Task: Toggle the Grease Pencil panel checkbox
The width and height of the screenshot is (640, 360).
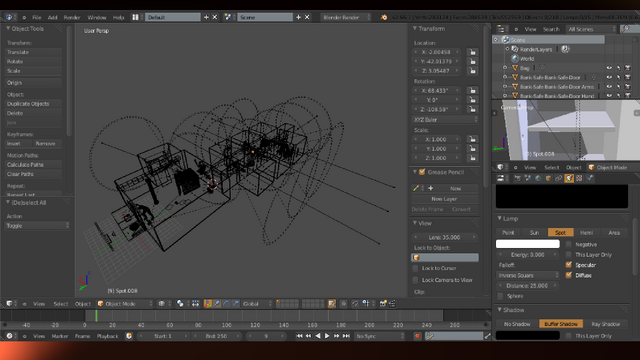Action: [422, 172]
